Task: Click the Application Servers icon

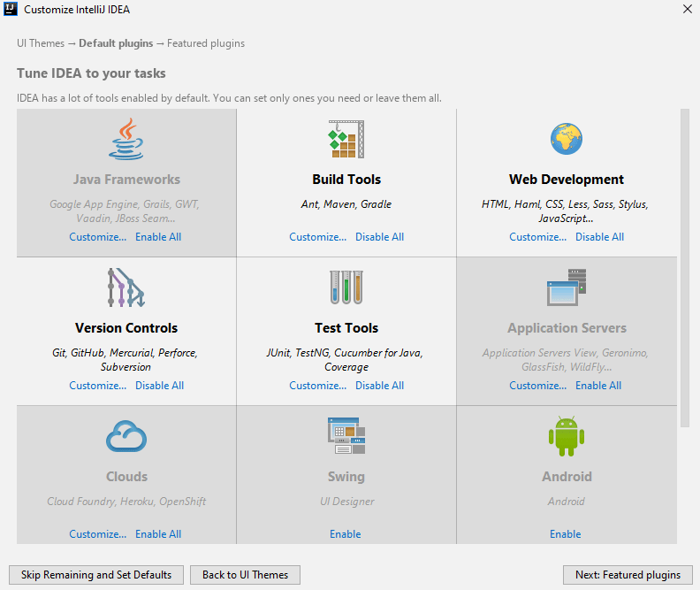Action: [x=567, y=287]
